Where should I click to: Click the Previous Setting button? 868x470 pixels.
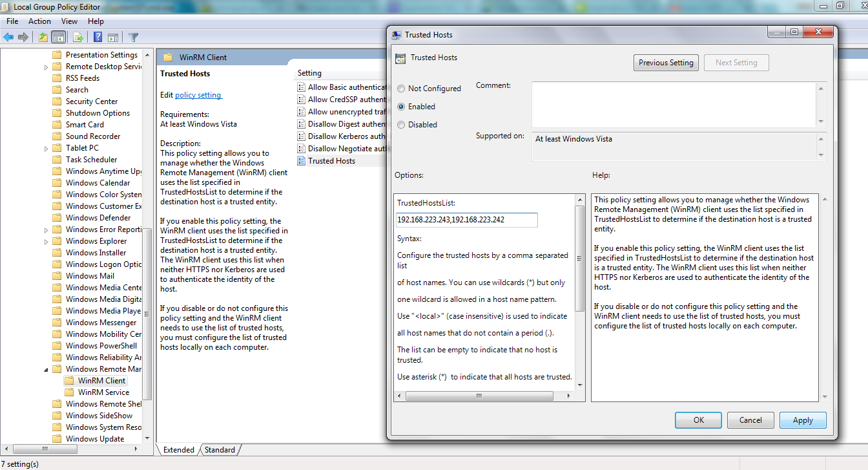coord(666,63)
